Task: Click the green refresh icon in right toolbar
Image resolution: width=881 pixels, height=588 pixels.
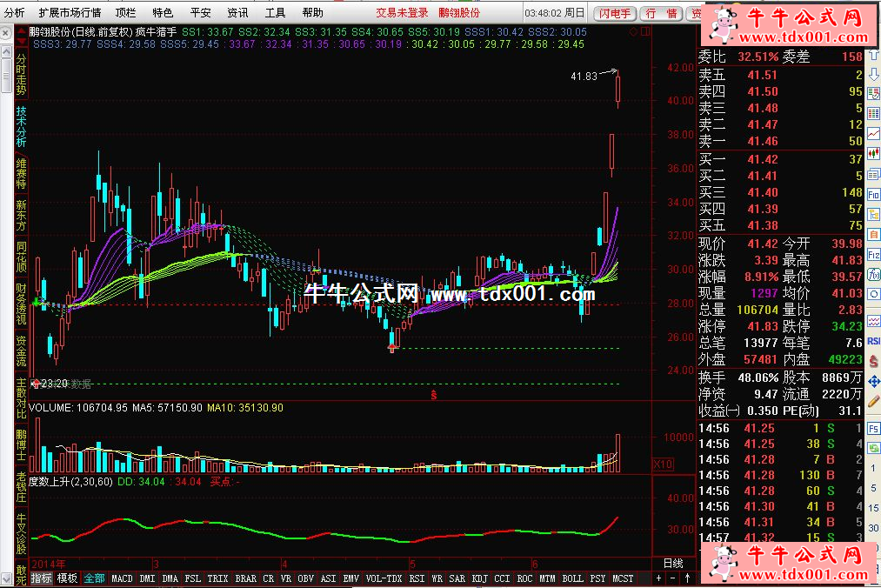Action: 874,448
